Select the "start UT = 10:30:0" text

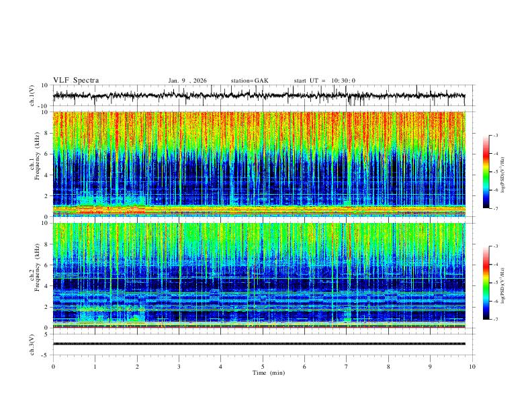324,81
